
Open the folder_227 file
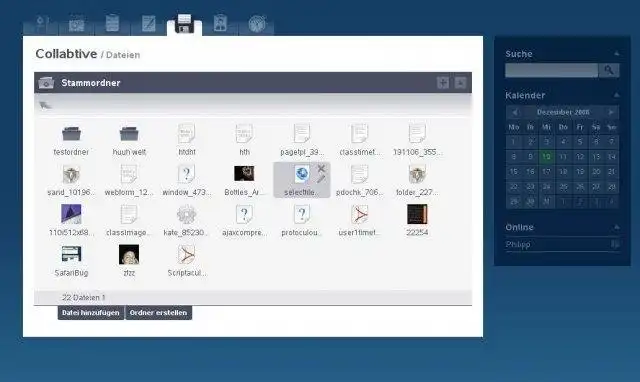[x=417, y=175]
